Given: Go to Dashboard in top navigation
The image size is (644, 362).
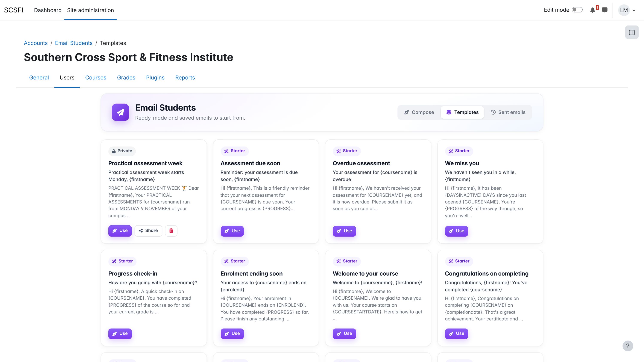Looking at the screenshot, I should pyautogui.click(x=48, y=10).
